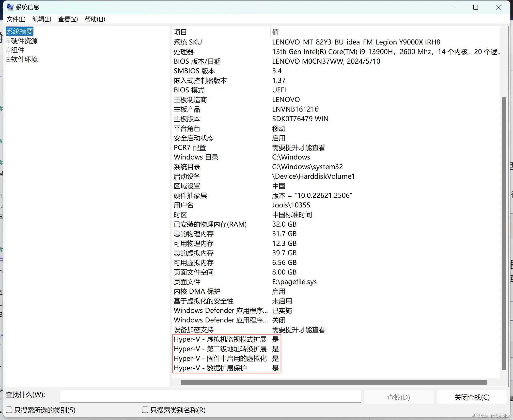
Task: Enable 只搜索类别名称 checkbox
Action: (x=145, y=410)
